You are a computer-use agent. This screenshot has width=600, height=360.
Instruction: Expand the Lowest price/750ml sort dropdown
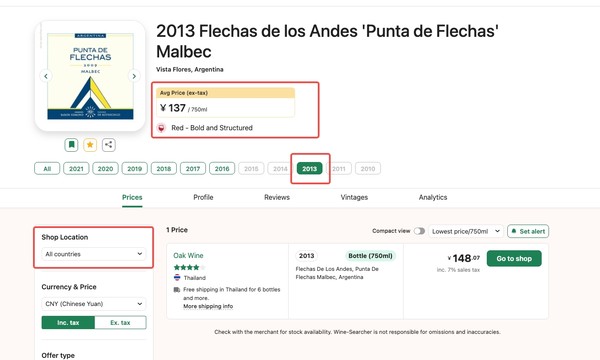click(466, 231)
